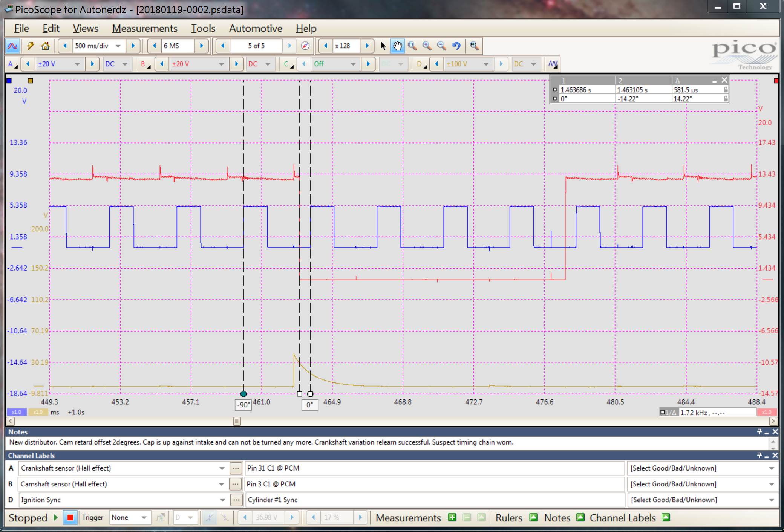Click the math channels waveform icon
The height and width of the screenshot is (532, 784).
coord(553,64)
